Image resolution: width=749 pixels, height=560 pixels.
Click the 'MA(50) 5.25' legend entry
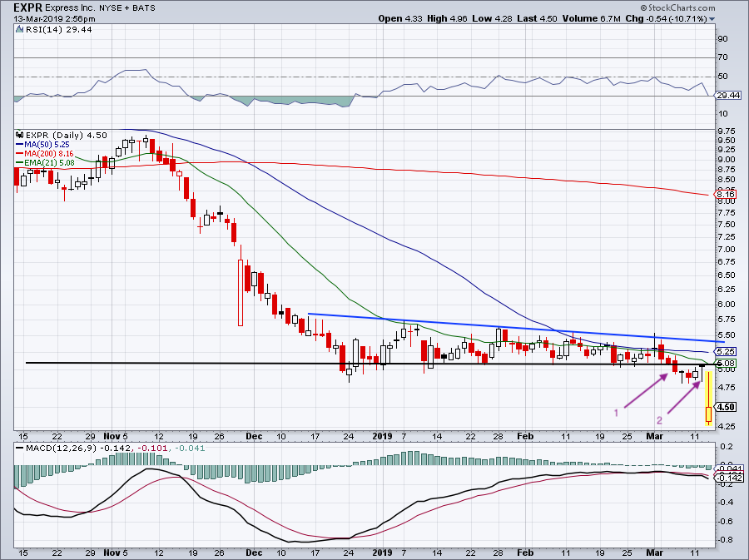click(x=42, y=144)
